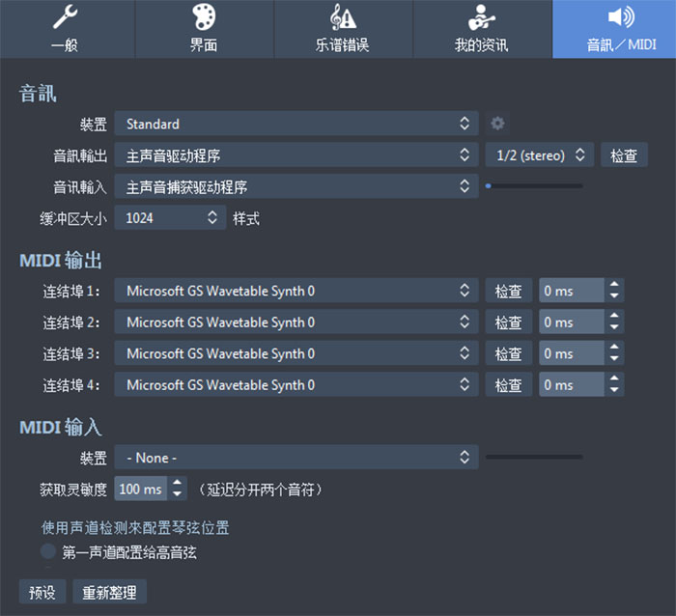Decrease 连结埠 4 latency with the down arrow

coord(614,390)
